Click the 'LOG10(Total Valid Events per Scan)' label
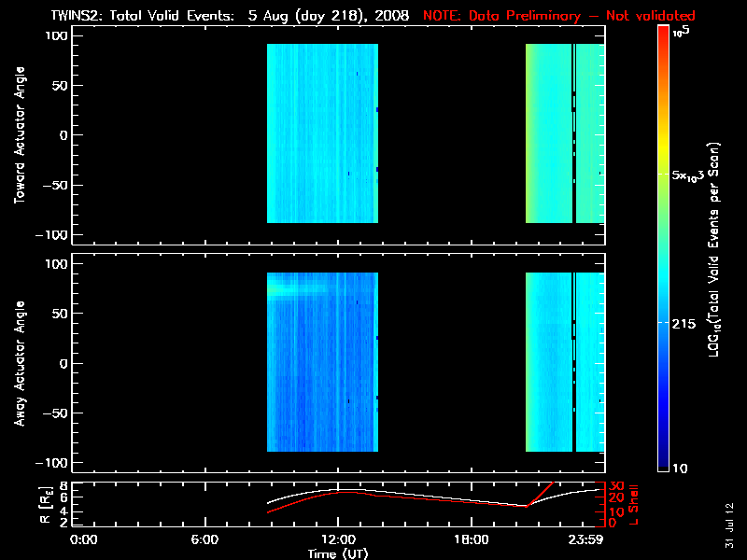 [715, 247]
